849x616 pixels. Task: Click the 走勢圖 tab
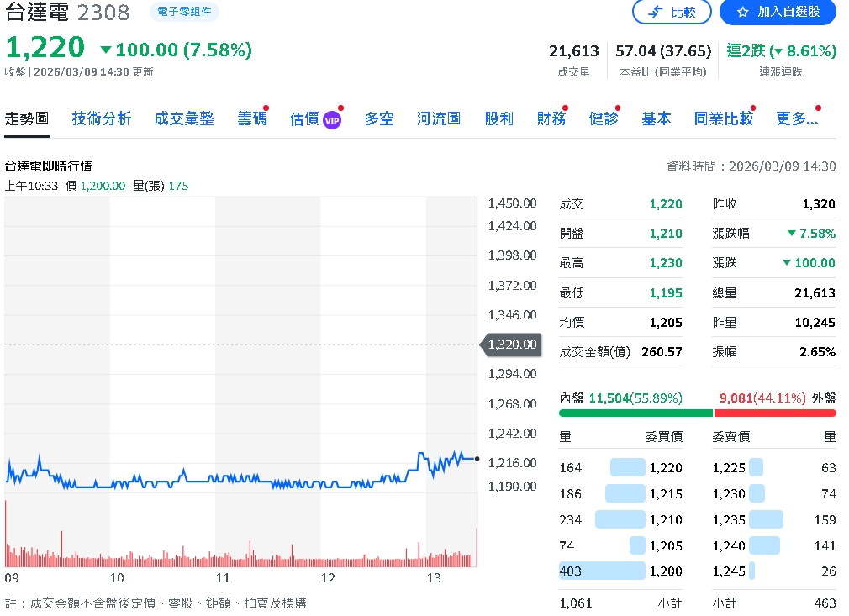point(27,118)
